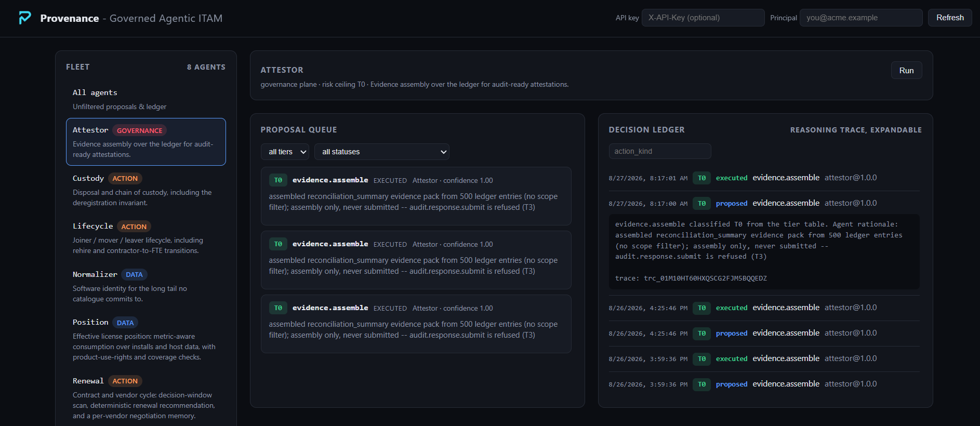The height and width of the screenshot is (426, 980).
Task: Expand the 4:25:46 PM executed ledger entry
Action: point(764,308)
